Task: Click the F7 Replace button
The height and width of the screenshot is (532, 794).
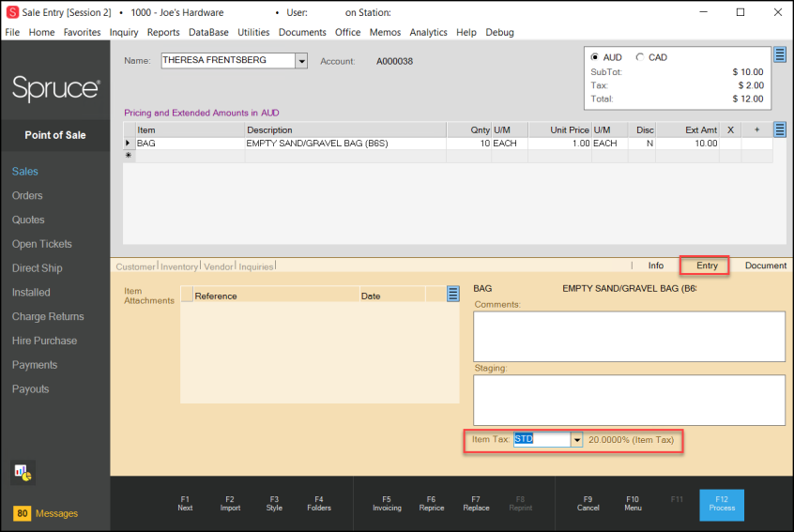Action: pos(476,504)
